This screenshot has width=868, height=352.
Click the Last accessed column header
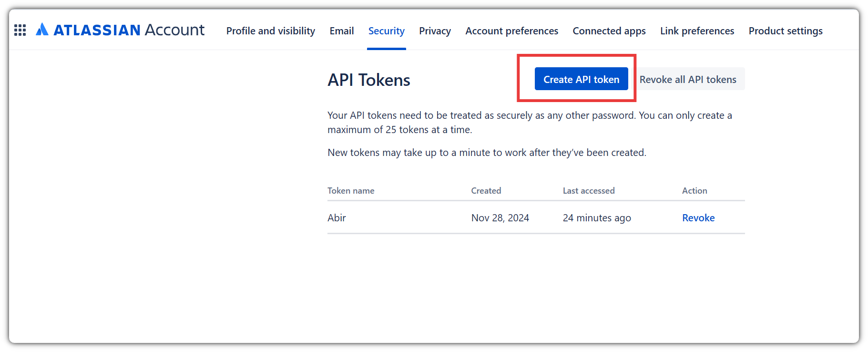tap(589, 191)
